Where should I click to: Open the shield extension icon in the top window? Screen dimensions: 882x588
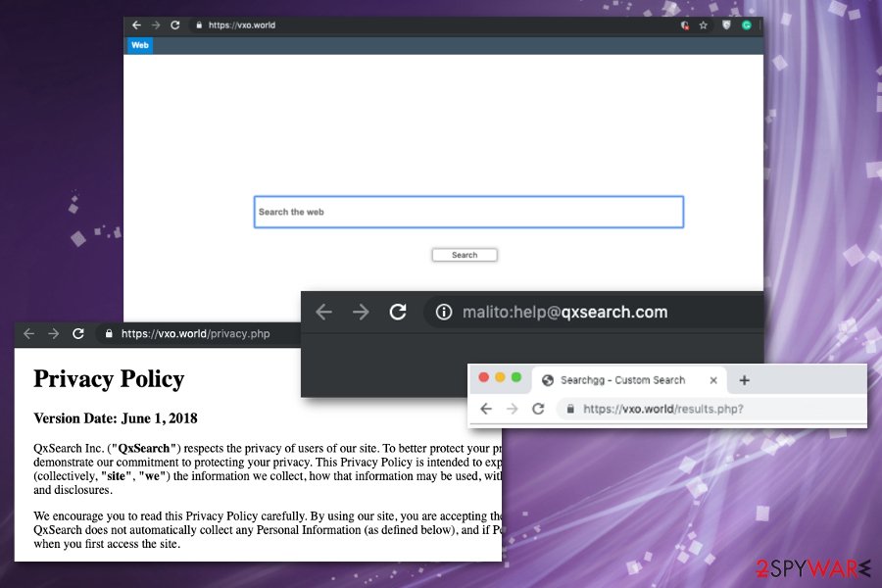click(726, 25)
